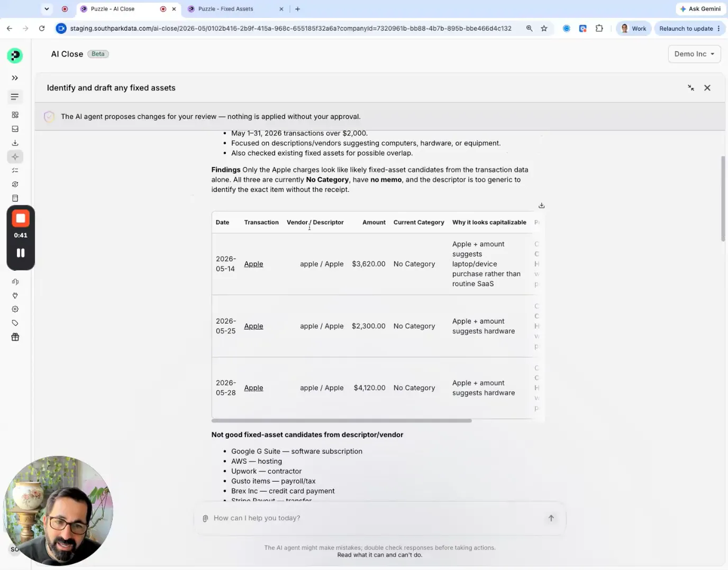
Task: Close the Identify and draft fixed assets panel
Action: 707,88
